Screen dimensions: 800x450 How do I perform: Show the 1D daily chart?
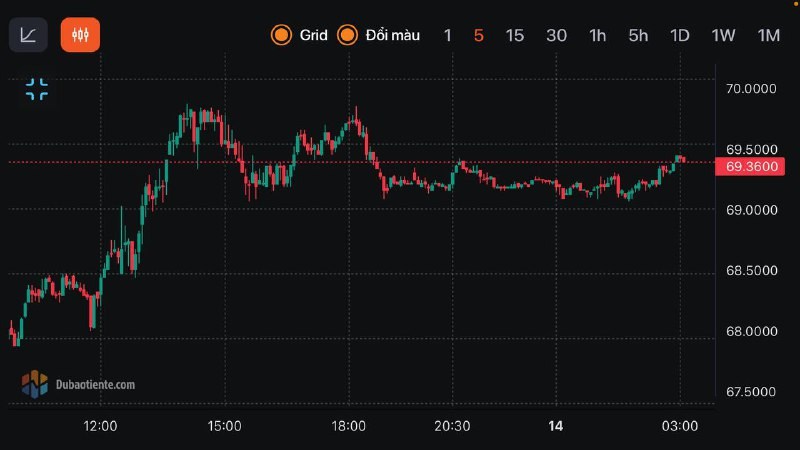pyautogui.click(x=680, y=35)
